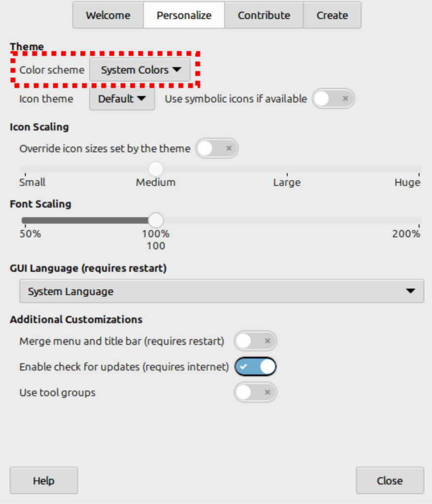Open the GUI Language dropdown

click(221, 291)
